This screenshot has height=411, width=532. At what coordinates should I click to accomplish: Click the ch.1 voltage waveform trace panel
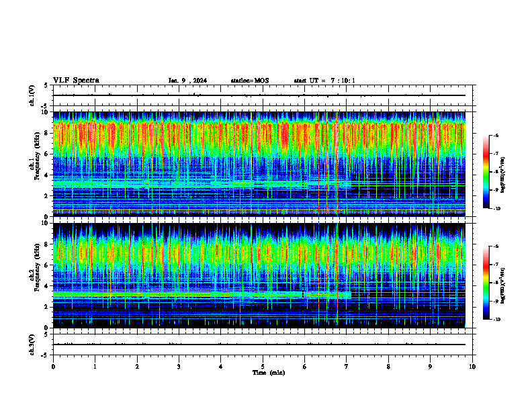pyautogui.click(x=263, y=95)
